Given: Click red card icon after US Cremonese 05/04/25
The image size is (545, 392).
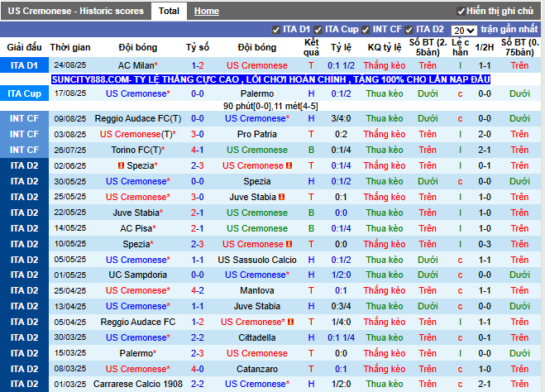Looking at the screenshot, I should pos(291,322).
